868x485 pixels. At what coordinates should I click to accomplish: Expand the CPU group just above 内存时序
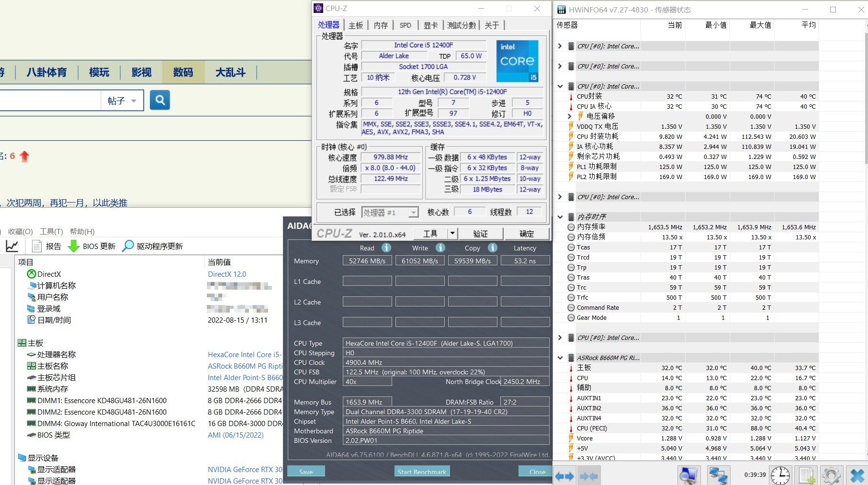(x=560, y=197)
